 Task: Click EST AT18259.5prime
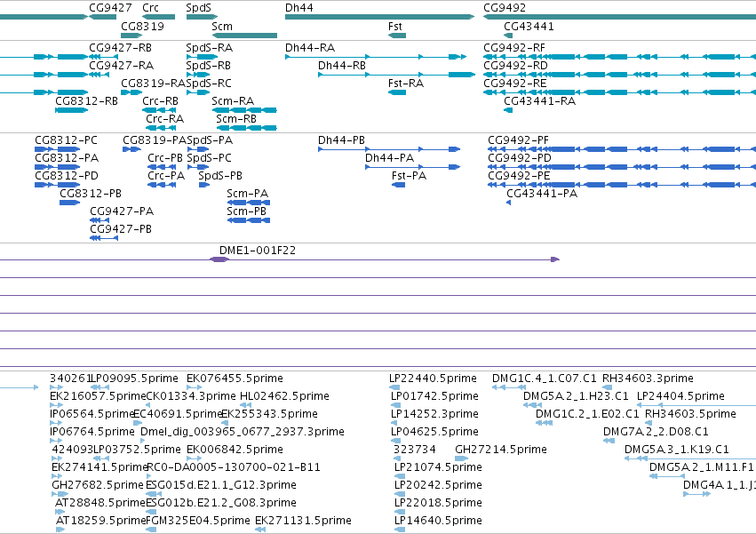60,530
